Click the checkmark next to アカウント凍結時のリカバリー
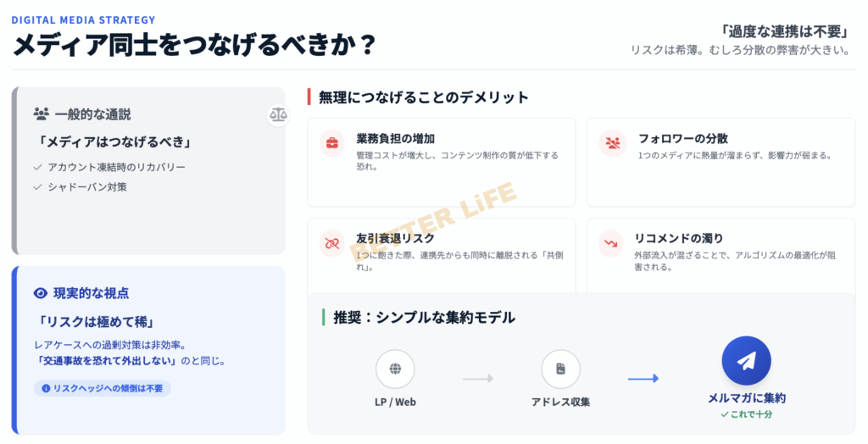Screen dimensions: 868x444 [x=37, y=167]
